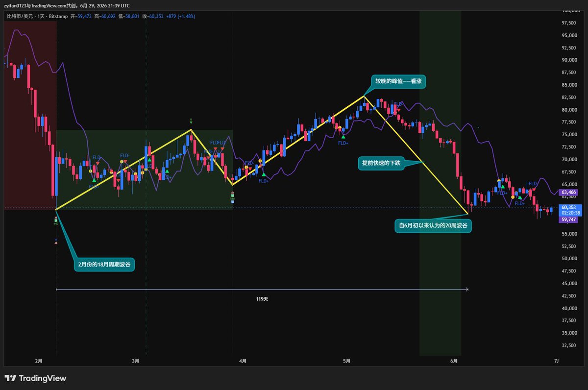This screenshot has width=588, height=390.
Task: Click 3月 on the time axis
Action: tap(136, 362)
